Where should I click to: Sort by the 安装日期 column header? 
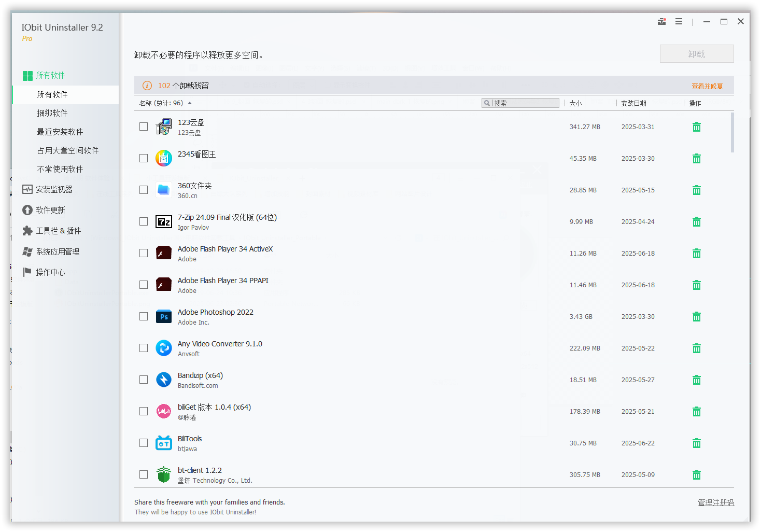pyautogui.click(x=633, y=103)
